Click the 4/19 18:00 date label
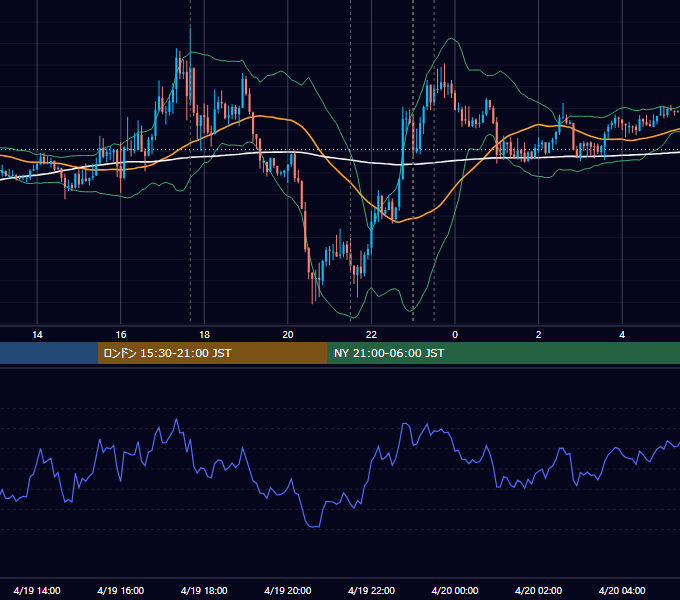Screen dimensions: 680x600 coord(204,590)
